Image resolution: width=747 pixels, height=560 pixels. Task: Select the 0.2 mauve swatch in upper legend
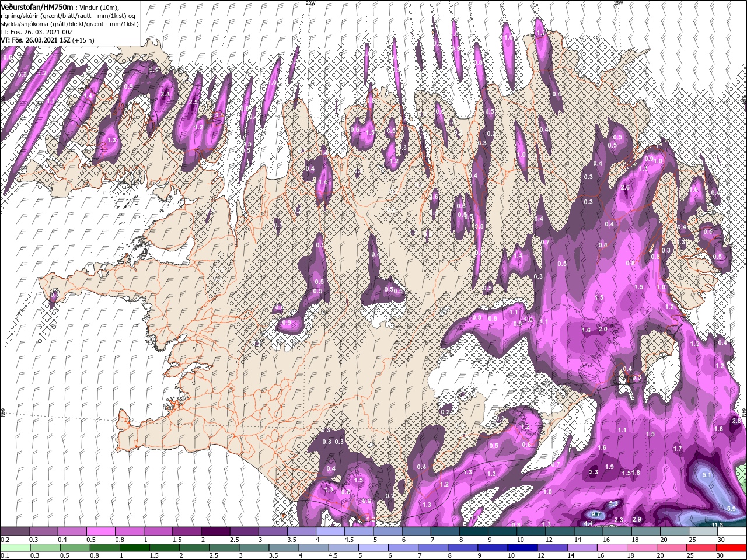15,531
